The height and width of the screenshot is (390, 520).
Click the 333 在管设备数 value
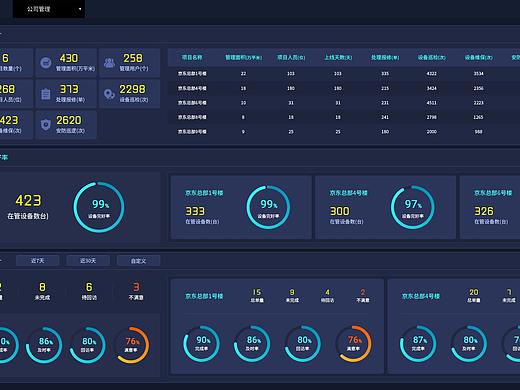click(195, 211)
